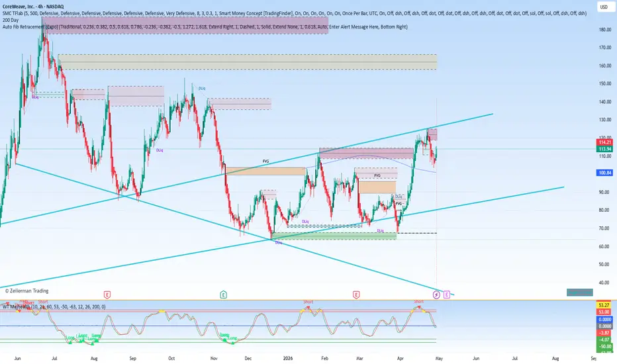617x364 pixels.
Task: Click the yellow 53.27 oscillator value label
Action: pos(604,305)
